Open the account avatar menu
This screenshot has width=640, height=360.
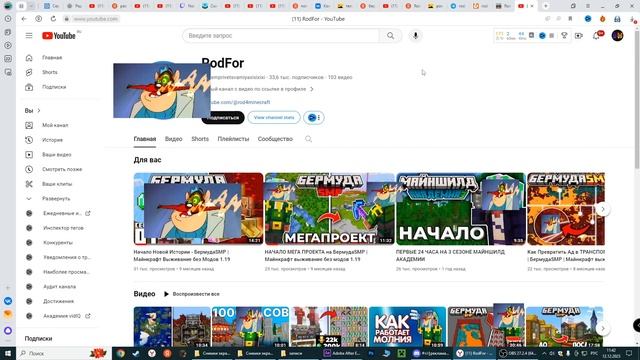coord(618,36)
